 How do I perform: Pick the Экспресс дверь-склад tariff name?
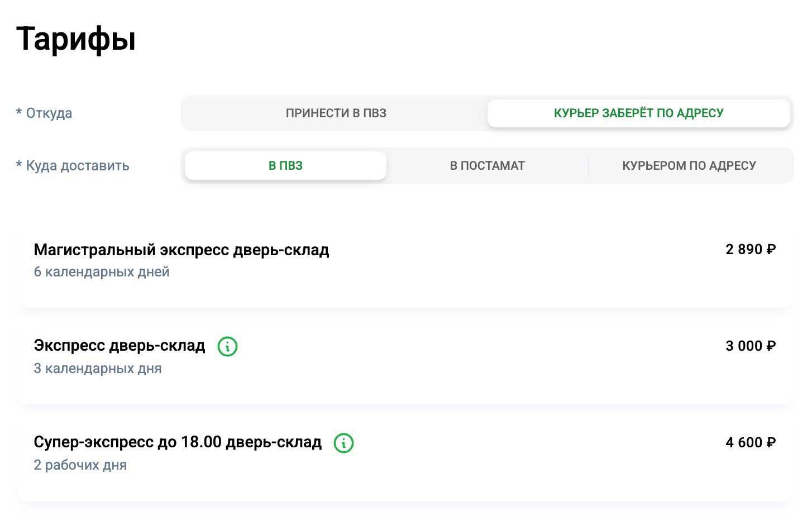click(119, 346)
